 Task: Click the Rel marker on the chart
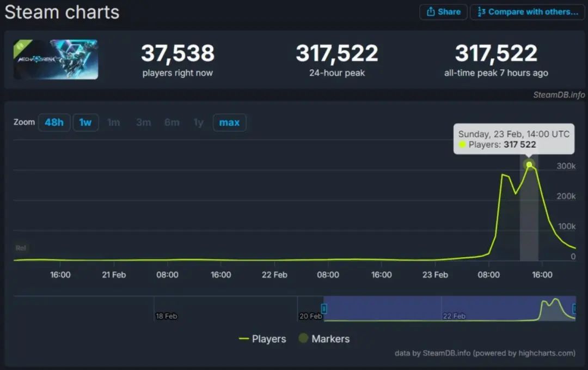(x=21, y=248)
